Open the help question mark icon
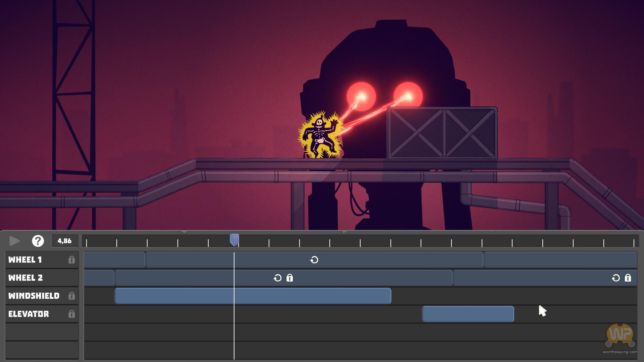The height and width of the screenshot is (362, 644). [38, 241]
